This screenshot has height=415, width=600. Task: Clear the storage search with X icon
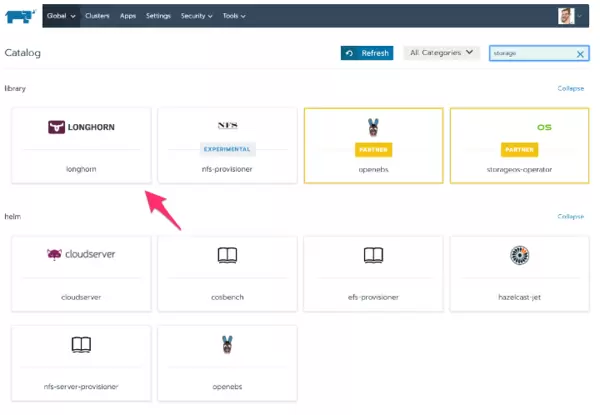point(580,54)
